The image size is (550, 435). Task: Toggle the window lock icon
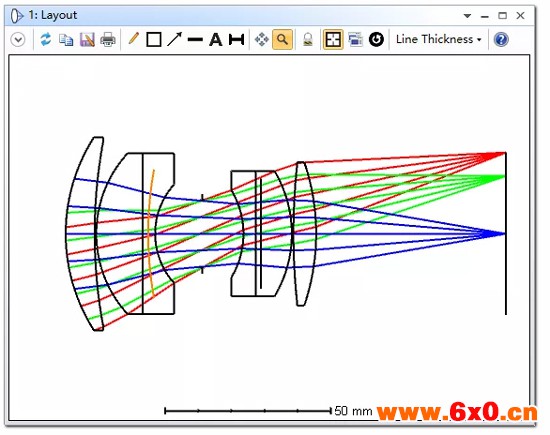308,39
